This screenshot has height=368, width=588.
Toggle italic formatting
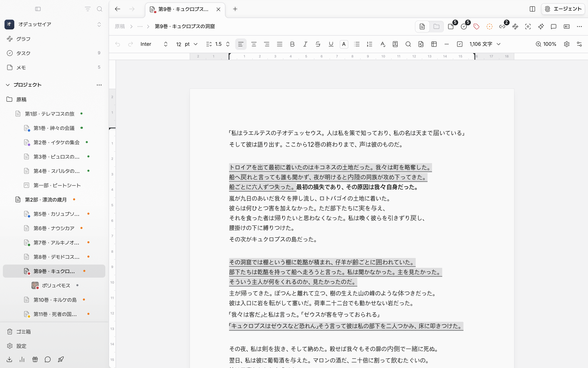click(x=305, y=44)
